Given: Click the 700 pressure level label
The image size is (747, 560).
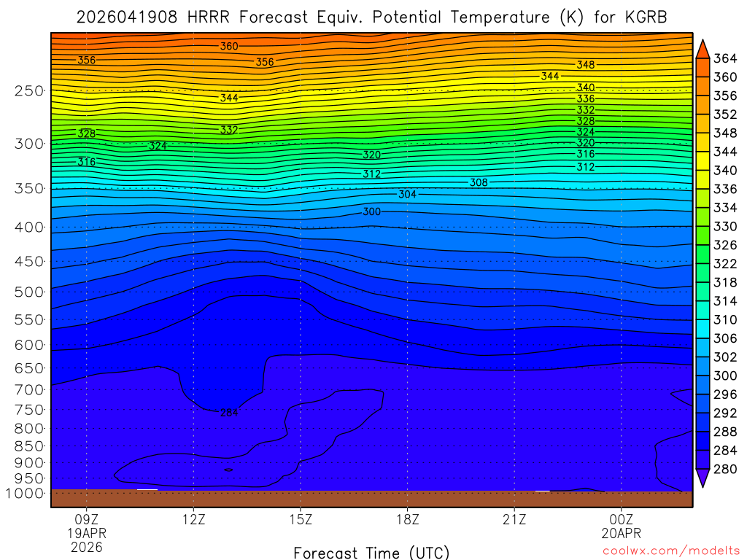Looking at the screenshot, I should tap(29, 390).
